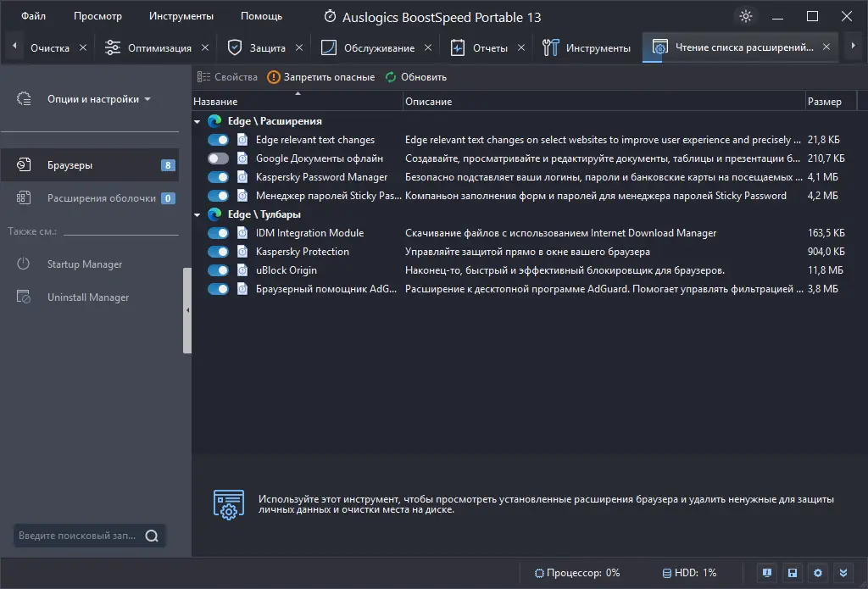Image resolution: width=868 pixels, height=589 pixels.
Task: Click Запретить опасные button
Action: pyautogui.click(x=321, y=77)
